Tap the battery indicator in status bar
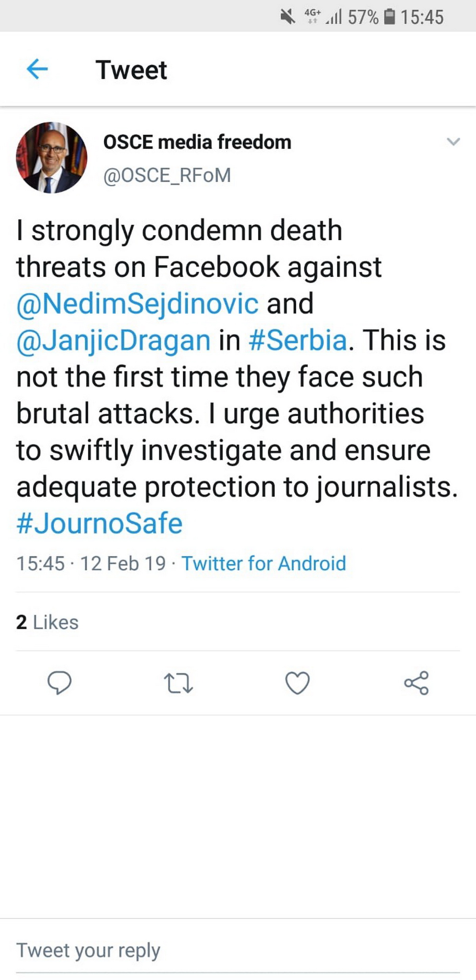Screen dimensions: 476x980 [390, 17]
